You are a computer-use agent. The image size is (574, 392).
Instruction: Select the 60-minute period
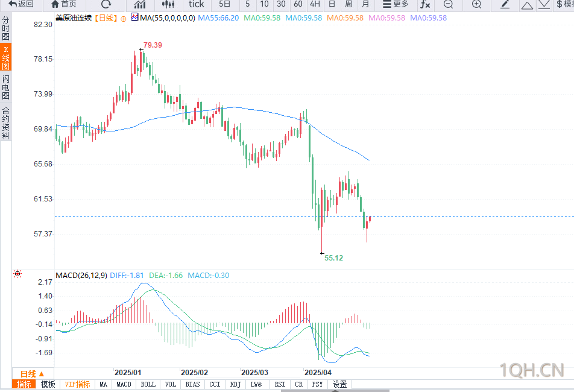298,4
